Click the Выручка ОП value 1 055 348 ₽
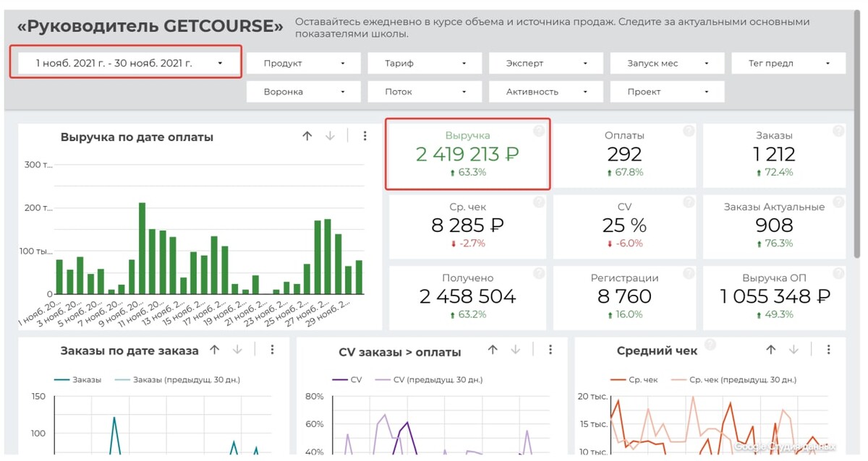The image size is (868, 461). pos(775,296)
